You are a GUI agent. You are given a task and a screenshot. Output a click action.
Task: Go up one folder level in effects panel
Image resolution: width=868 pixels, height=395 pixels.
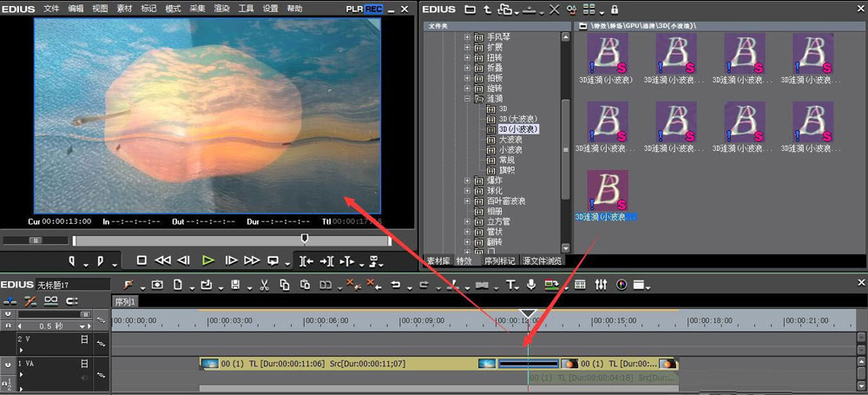(487, 10)
